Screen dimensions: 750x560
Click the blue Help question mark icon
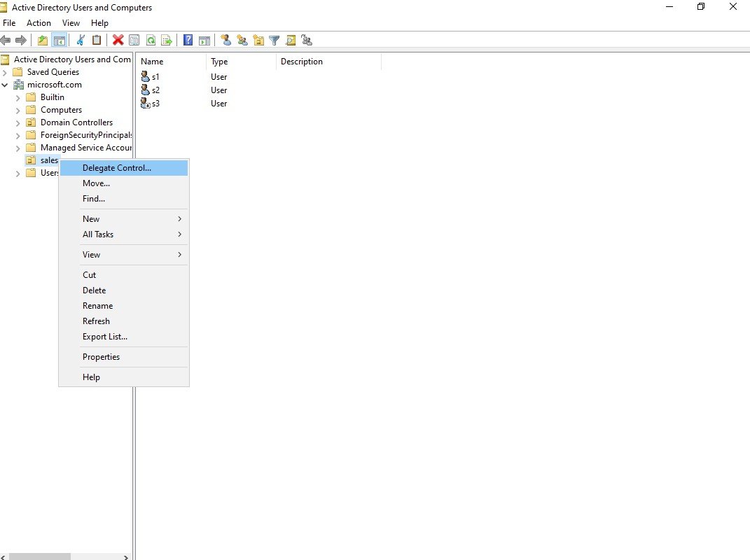tap(188, 41)
